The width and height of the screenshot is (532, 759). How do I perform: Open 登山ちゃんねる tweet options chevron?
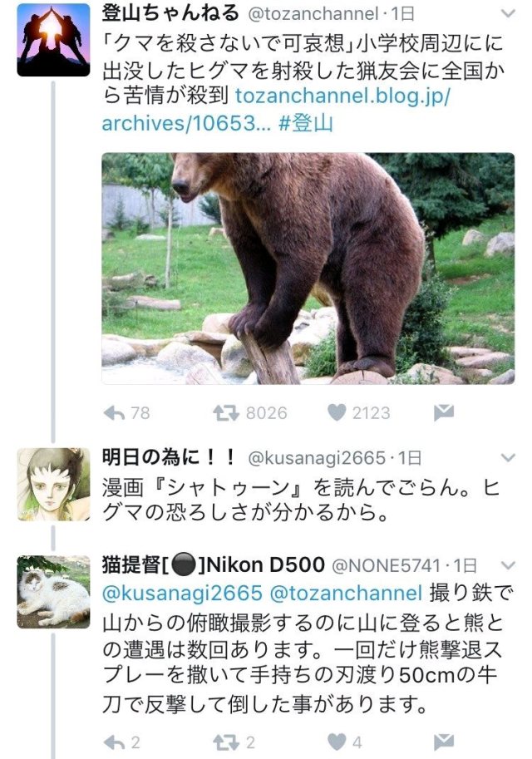pos(505,14)
